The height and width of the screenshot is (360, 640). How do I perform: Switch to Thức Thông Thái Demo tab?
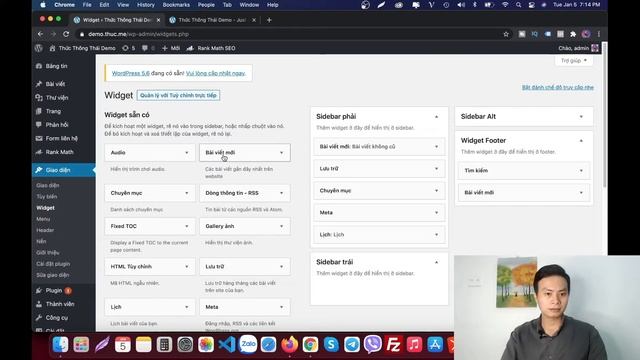click(x=212, y=20)
